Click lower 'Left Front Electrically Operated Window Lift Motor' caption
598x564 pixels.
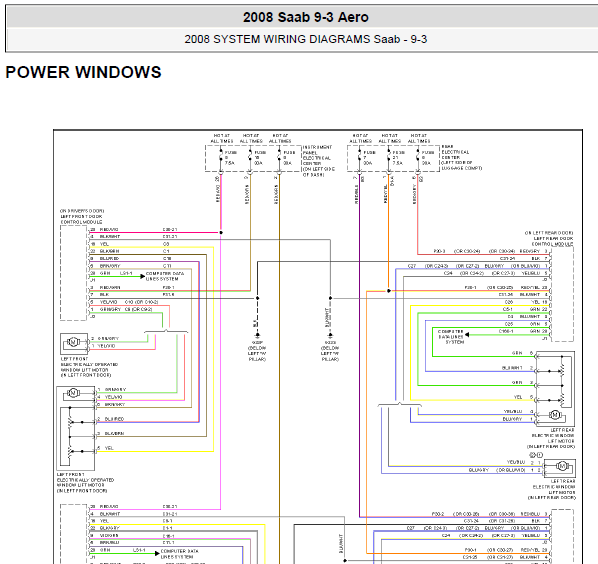pos(85,483)
